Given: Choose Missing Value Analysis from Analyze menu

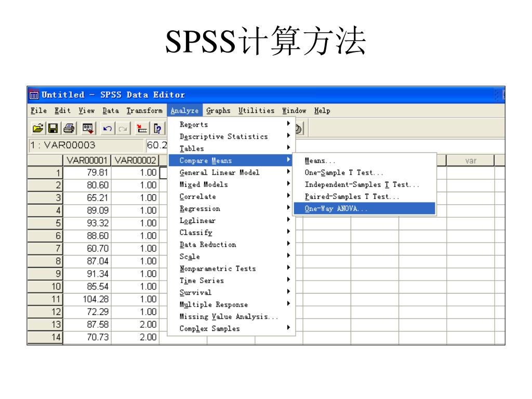Looking at the screenshot, I should coord(232,316).
